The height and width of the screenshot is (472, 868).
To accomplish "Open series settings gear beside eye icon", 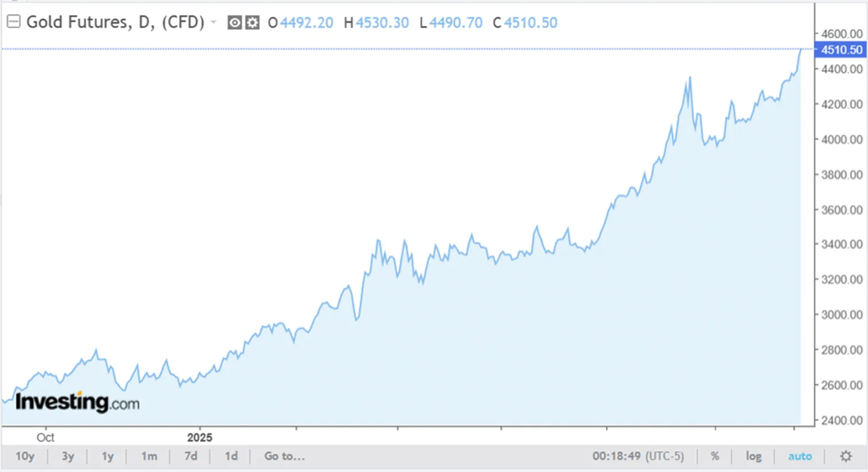I will 252,23.
